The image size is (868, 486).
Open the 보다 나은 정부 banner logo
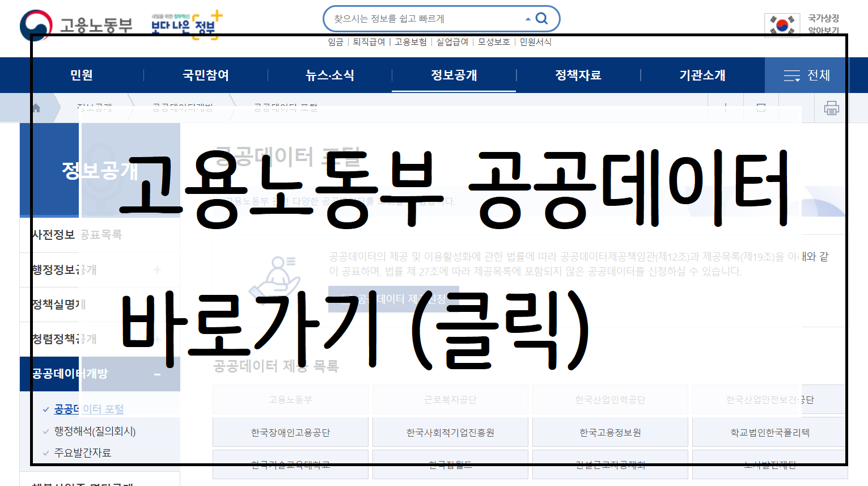tap(187, 25)
